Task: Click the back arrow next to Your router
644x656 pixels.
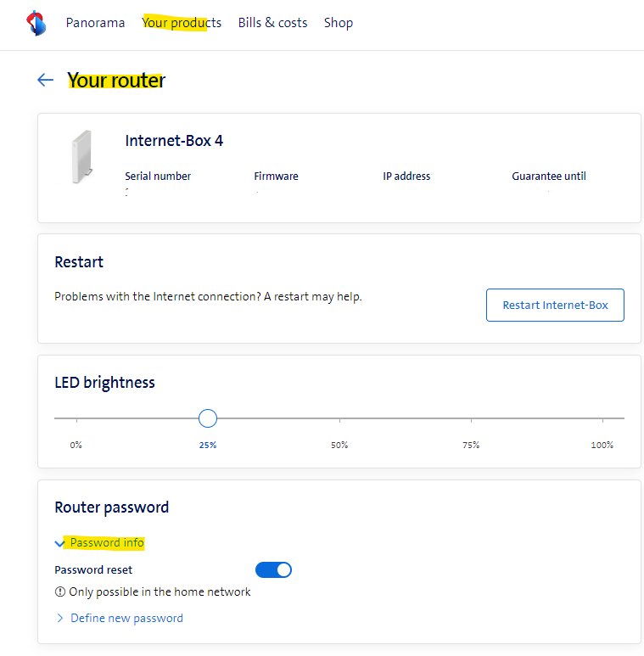Action: [46, 80]
